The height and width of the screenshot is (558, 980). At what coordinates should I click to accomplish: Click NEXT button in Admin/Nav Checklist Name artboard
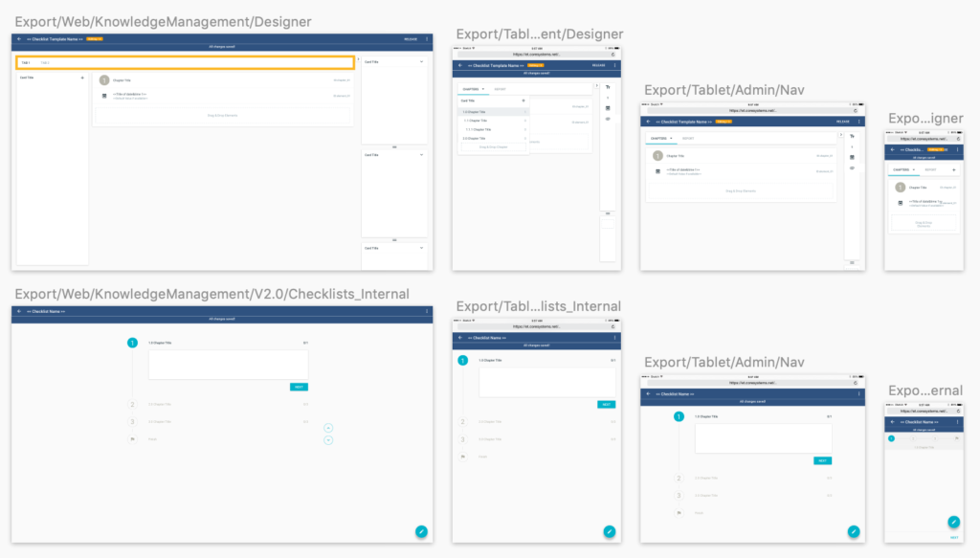tap(822, 460)
